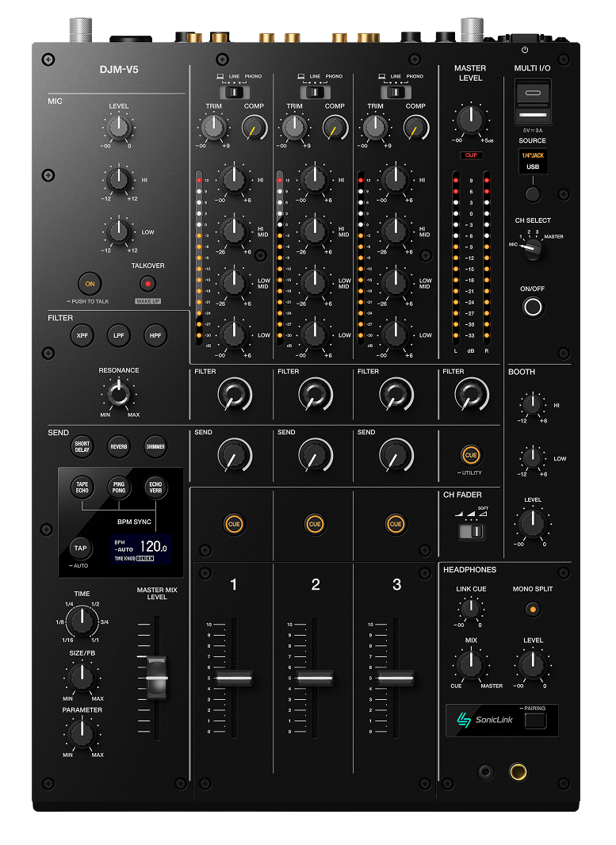Click the BOOTH HI knob
This screenshot has height=845, width=616.
coord(533,405)
